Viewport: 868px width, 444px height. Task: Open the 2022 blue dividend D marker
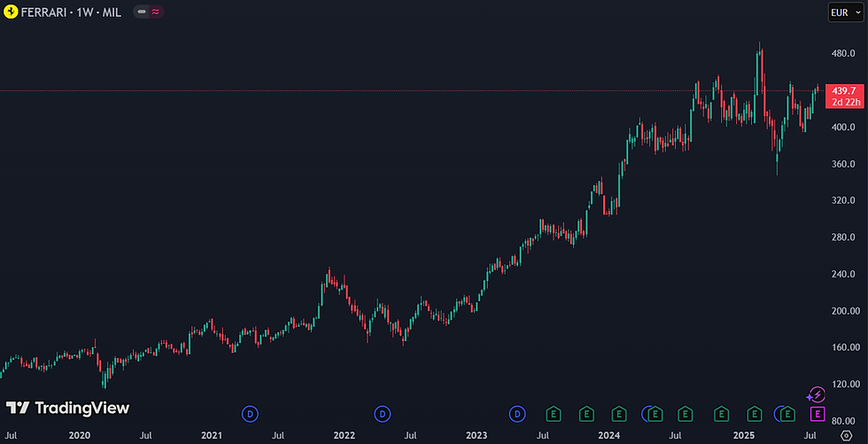coord(382,414)
